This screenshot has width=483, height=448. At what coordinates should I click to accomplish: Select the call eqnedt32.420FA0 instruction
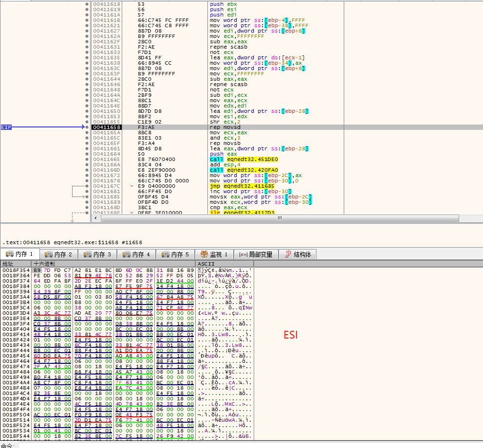(244, 170)
